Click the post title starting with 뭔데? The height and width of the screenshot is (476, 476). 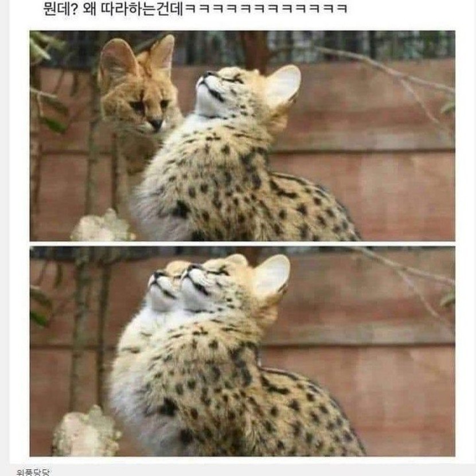(x=195, y=9)
